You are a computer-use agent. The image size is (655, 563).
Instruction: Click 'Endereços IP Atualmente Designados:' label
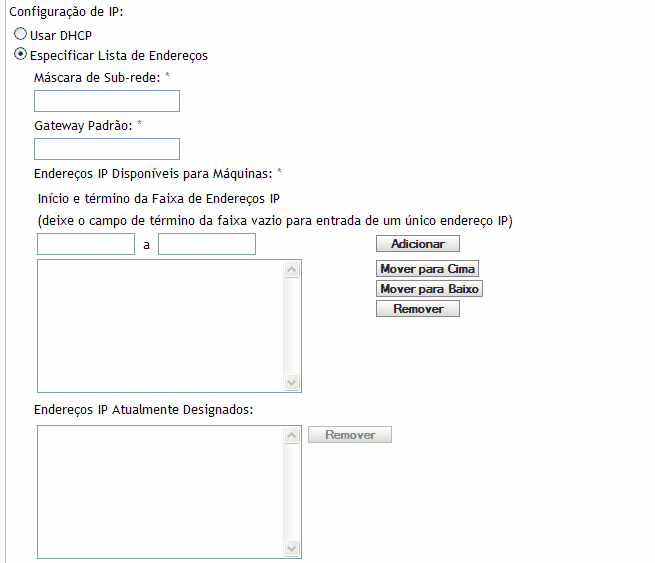[x=144, y=410]
